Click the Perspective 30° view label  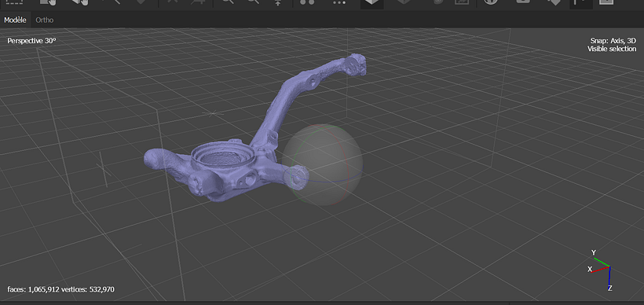point(31,41)
